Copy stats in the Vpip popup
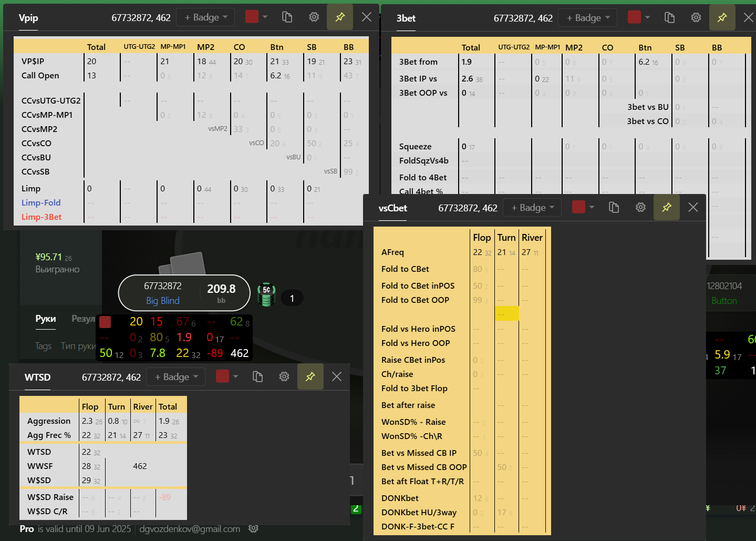This screenshot has height=541, width=756. (287, 17)
